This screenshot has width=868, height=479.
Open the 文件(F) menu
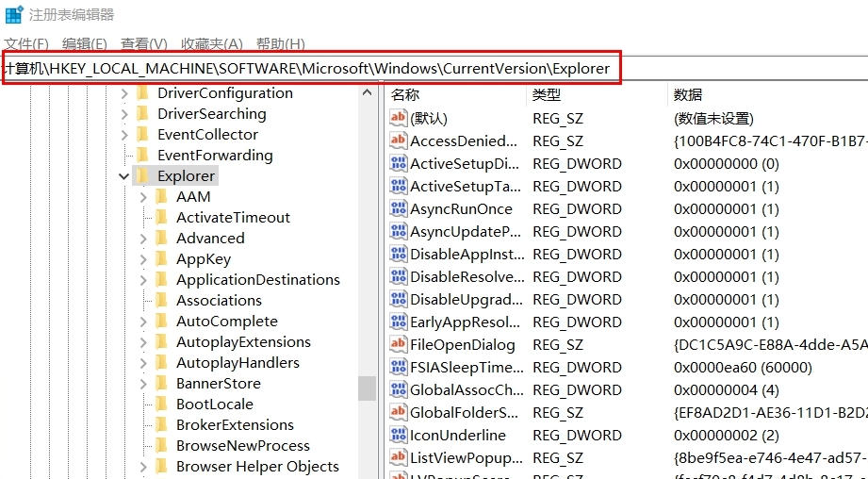coord(26,43)
